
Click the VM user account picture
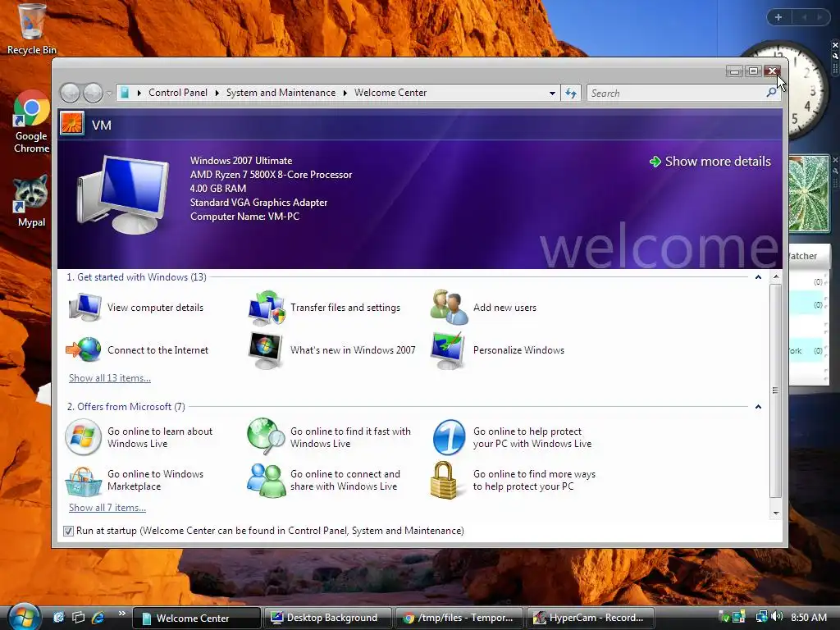click(72, 123)
